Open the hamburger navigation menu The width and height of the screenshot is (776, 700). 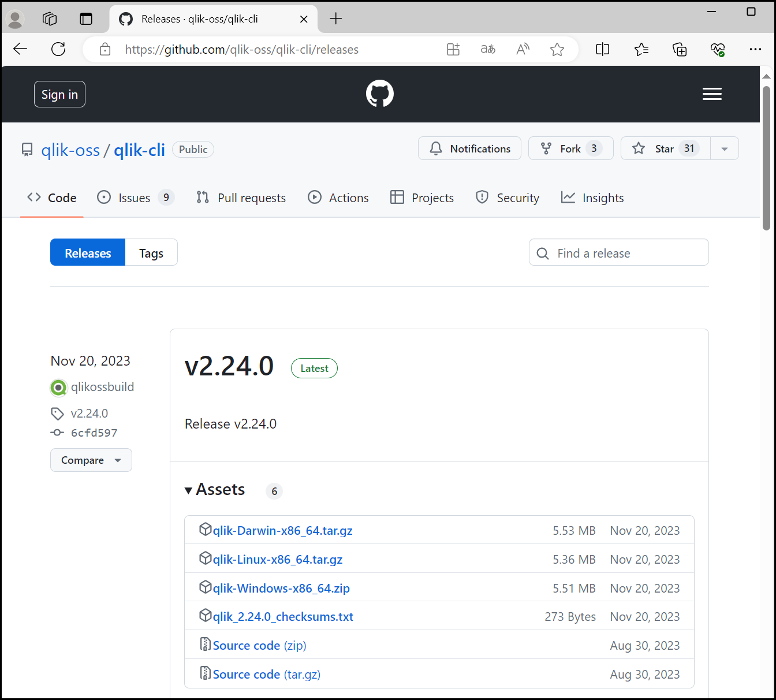point(712,94)
